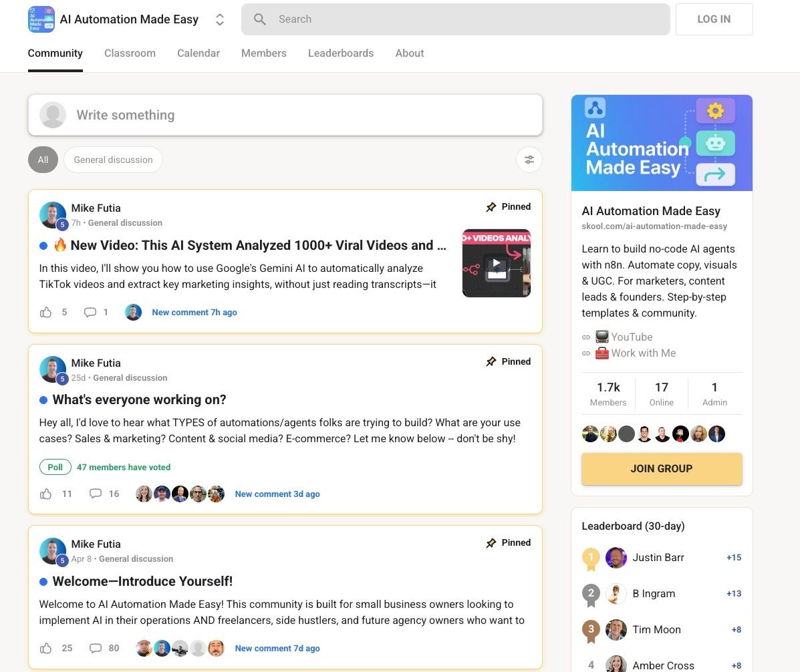
Task: Click the AI Automation Made Easy banner image
Action: pyautogui.click(x=662, y=143)
